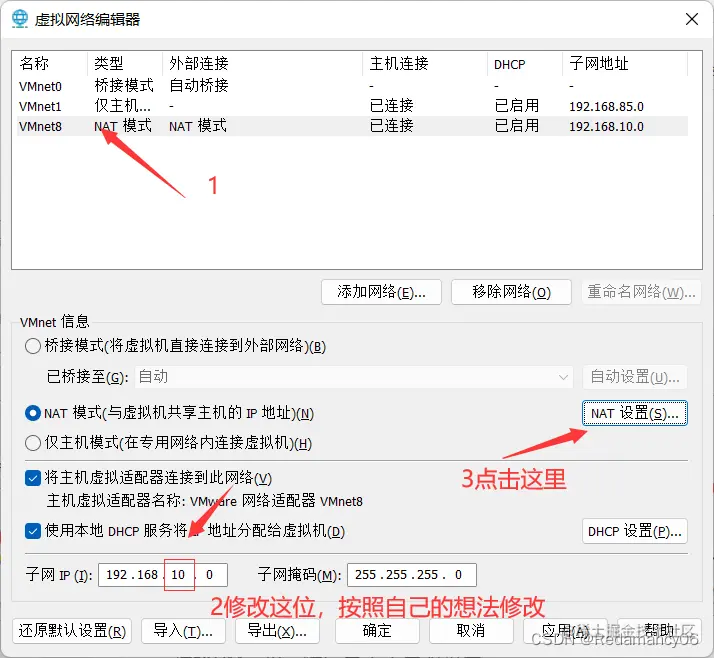The height and width of the screenshot is (658, 714).
Task: Click 桥接模式 type cell of VMnet0
Action: pos(124,86)
